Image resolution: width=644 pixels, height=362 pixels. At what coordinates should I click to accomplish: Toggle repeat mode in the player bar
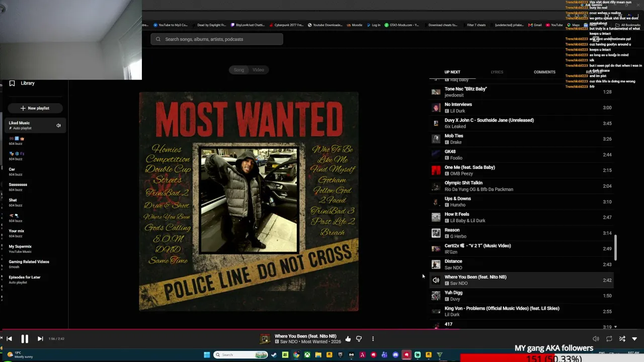click(609, 339)
